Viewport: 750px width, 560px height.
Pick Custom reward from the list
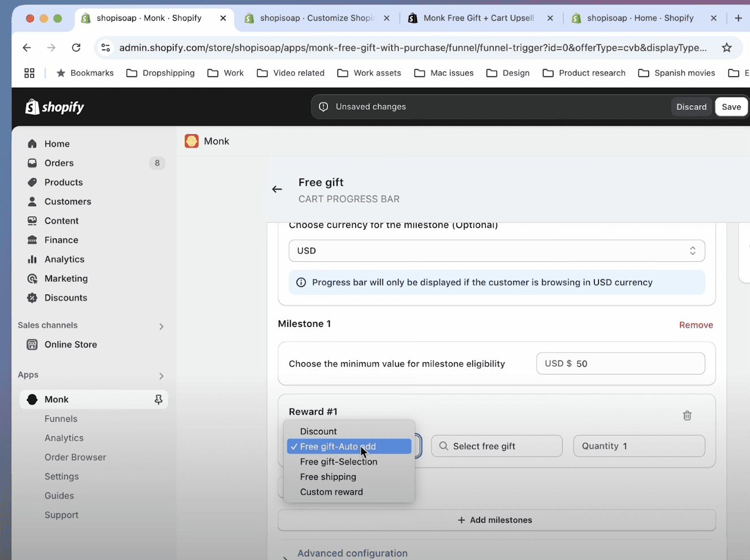click(350, 492)
